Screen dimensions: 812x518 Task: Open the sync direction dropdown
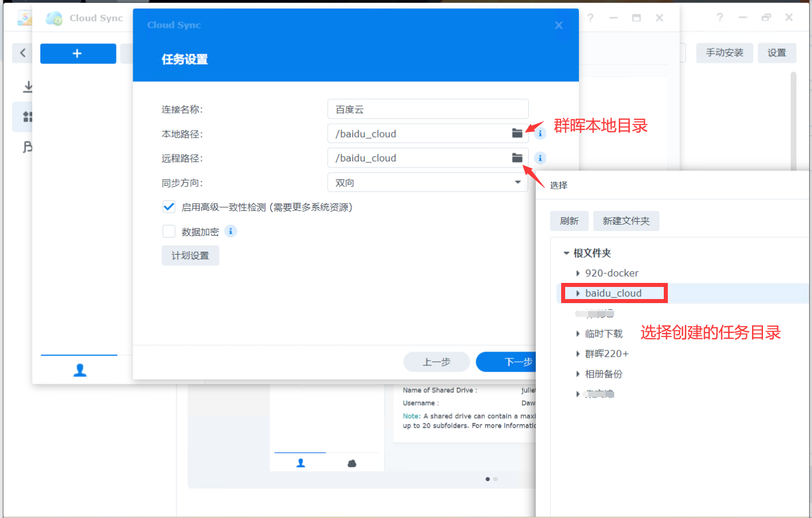click(428, 182)
